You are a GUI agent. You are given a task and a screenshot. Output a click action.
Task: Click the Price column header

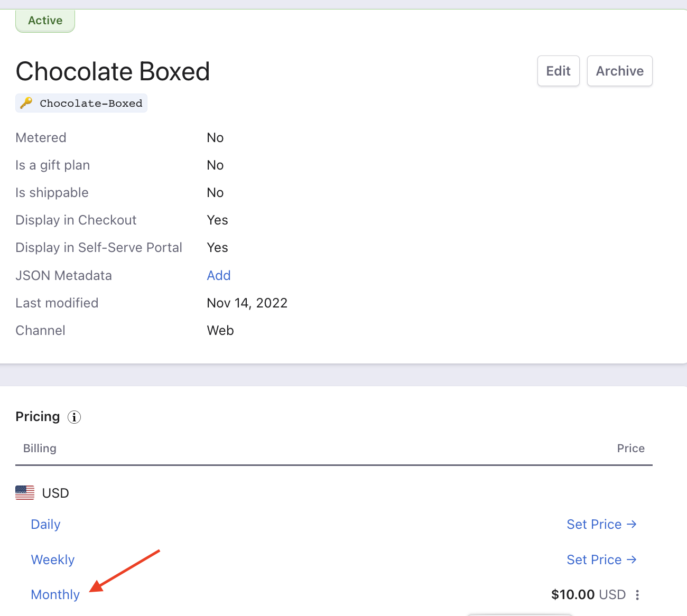630,448
